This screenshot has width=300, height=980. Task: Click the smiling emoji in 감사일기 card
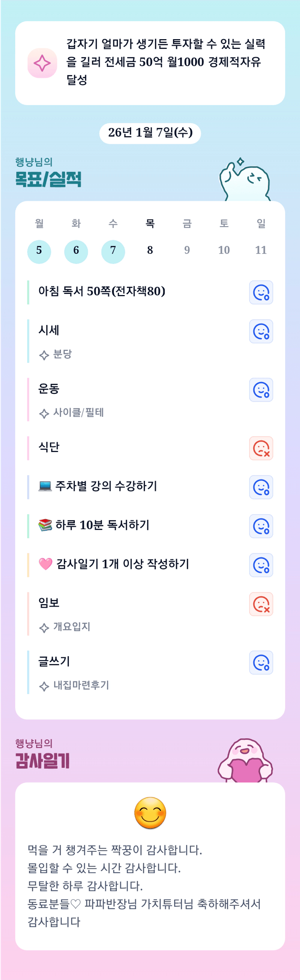[150, 813]
